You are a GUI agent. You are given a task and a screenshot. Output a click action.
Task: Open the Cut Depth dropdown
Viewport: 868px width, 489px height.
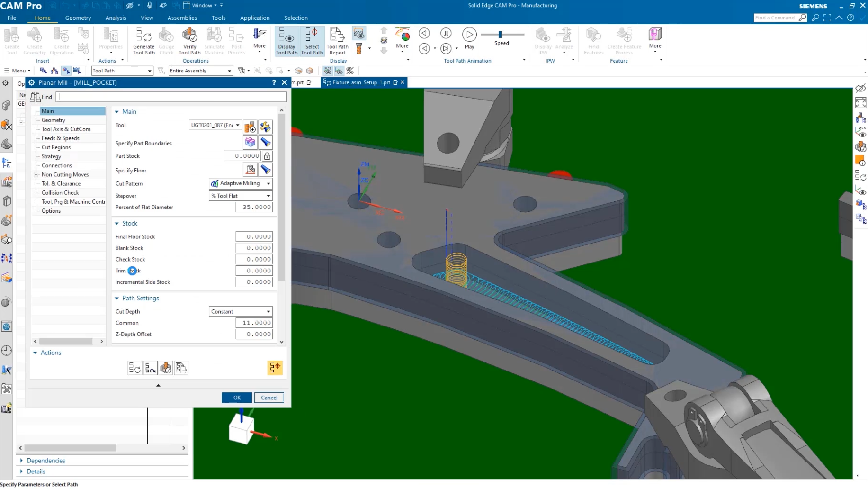241,312
